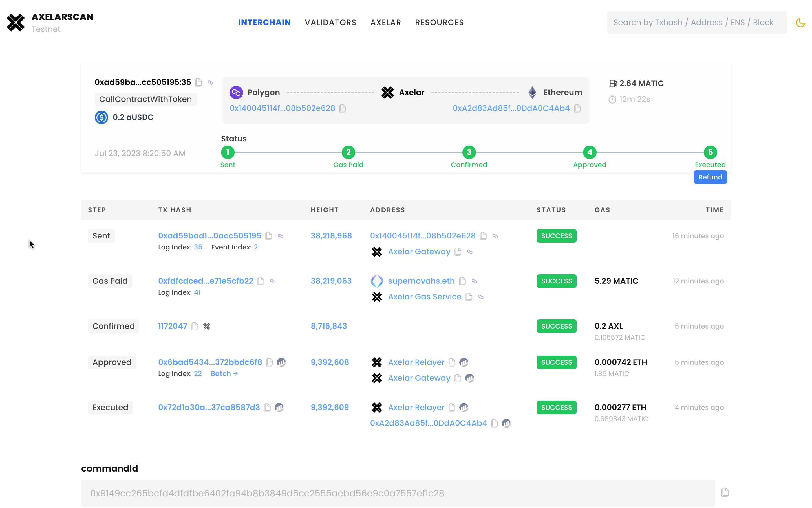This screenshot has width=812, height=508.
Task: Open explorer link for Sent row sender address
Action: [495, 236]
